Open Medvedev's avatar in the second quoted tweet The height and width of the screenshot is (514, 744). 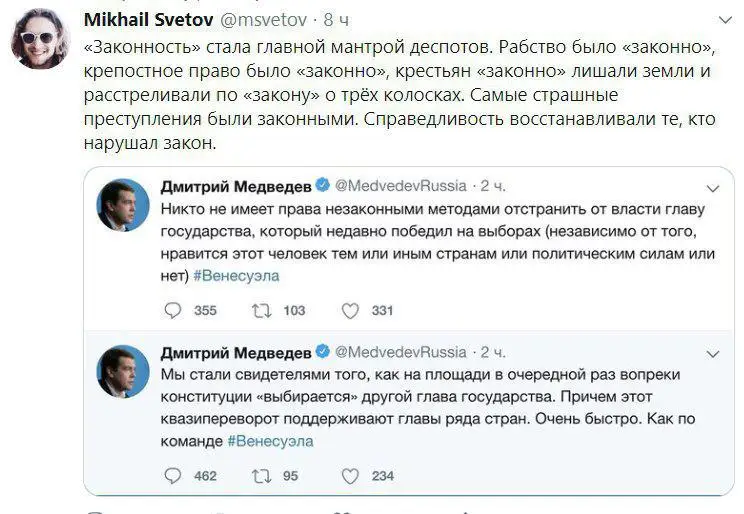pos(123,371)
